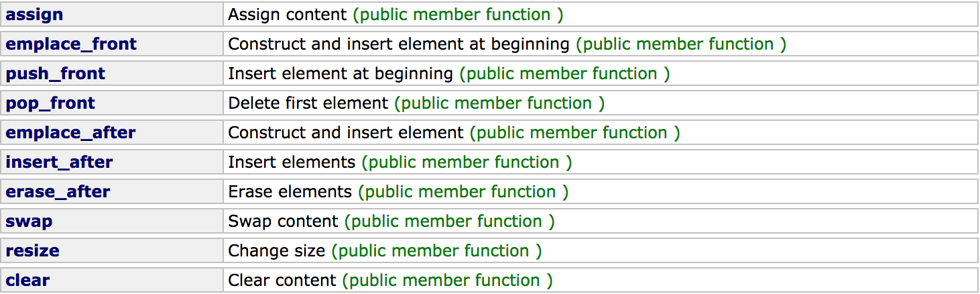Go to push_front reference
This screenshot has width=980, height=294.
point(56,74)
